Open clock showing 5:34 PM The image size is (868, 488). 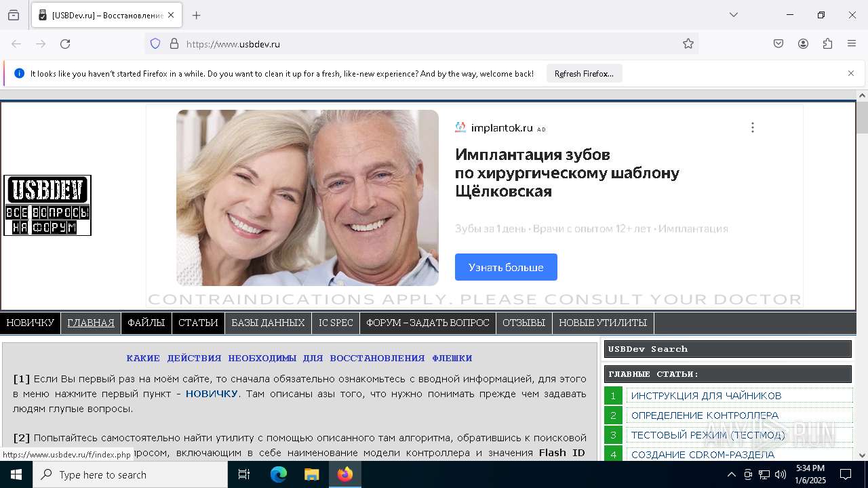point(810,474)
